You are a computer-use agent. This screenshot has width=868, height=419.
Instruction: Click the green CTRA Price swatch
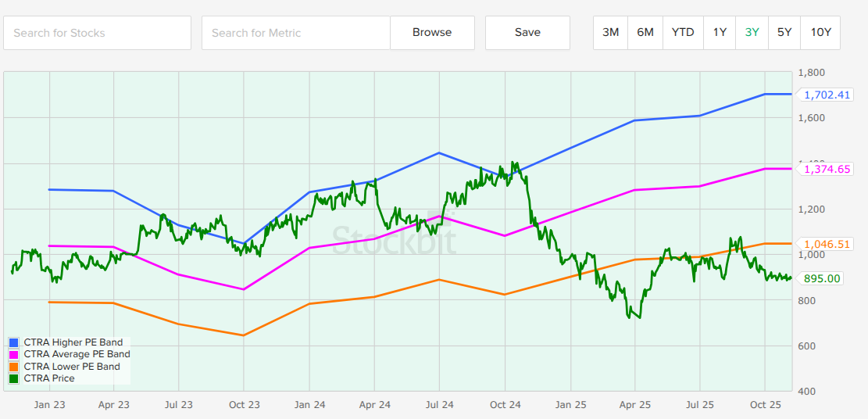14,378
